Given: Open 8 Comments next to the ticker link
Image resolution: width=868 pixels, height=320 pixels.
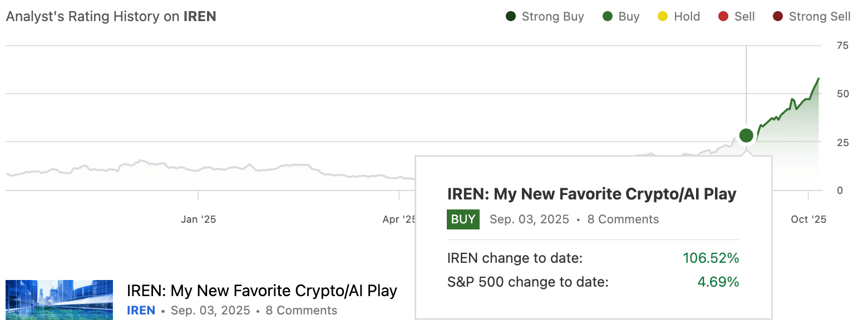Looking at the screenshot, I should pos(301,311).
